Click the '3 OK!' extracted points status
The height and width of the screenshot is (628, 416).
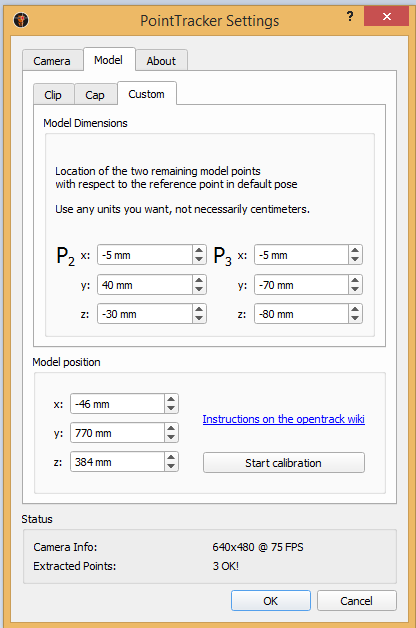point(225,566)
